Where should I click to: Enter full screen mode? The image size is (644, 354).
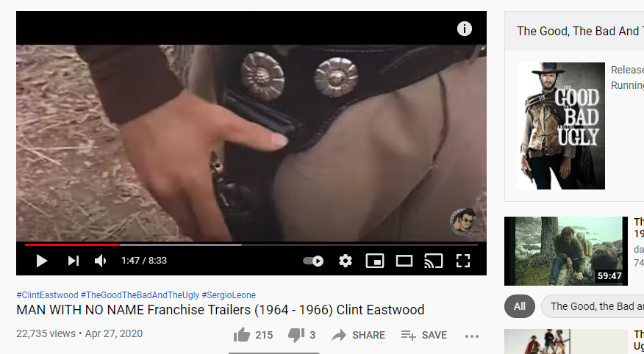[463, 261]
